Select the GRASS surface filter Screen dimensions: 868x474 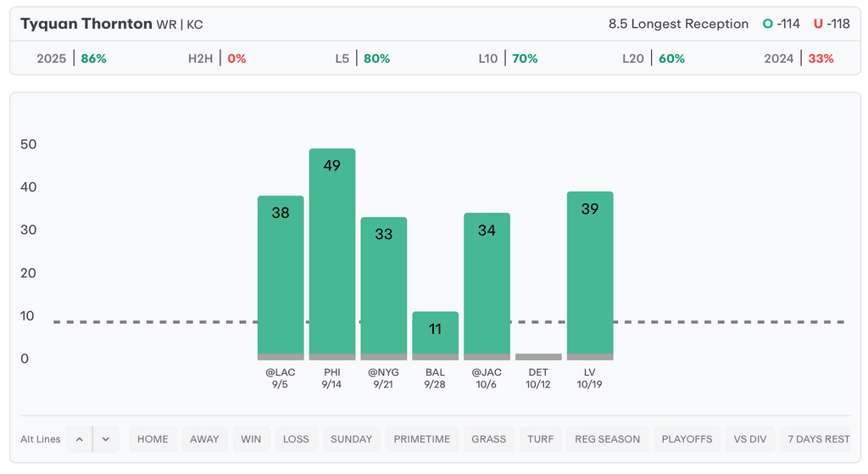click(x=488, y=439)
